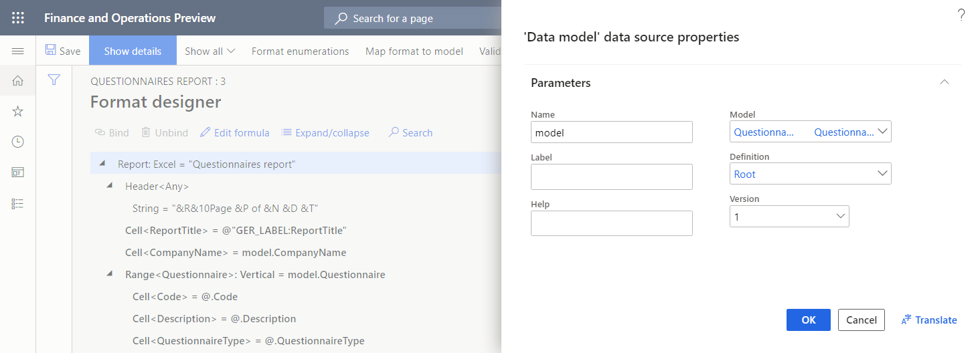Screen dimensions: 980x353
Task: Collapse the Parameters section
Action: click(x=945, y=82)
